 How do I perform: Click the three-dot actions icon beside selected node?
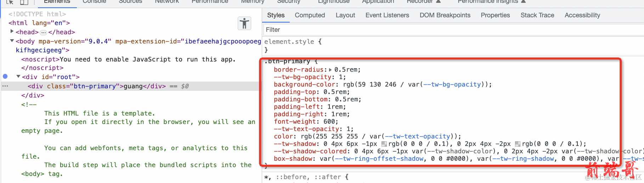(x=5, y=86)
